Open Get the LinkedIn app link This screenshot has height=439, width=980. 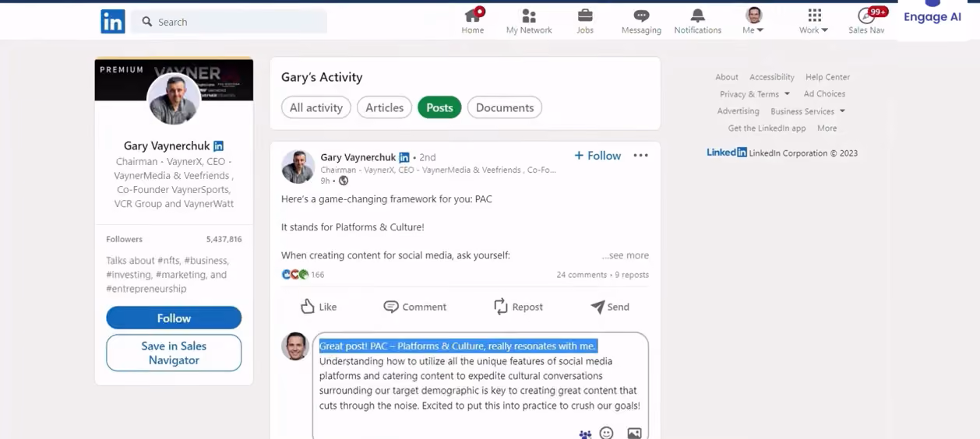click(x=767, y=128)
